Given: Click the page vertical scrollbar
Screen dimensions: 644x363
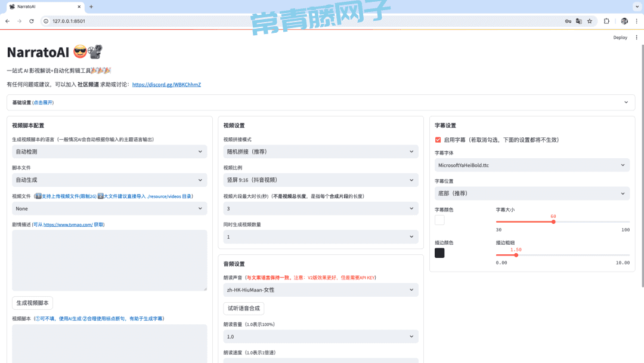Looking at the screenshot, I should tap(642, 164).
